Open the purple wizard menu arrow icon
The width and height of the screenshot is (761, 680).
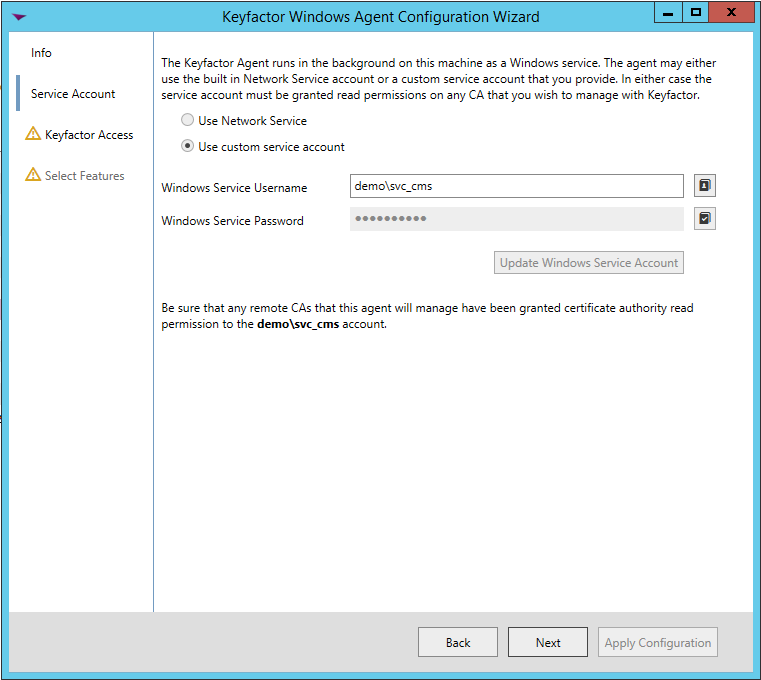click(19, 17)
